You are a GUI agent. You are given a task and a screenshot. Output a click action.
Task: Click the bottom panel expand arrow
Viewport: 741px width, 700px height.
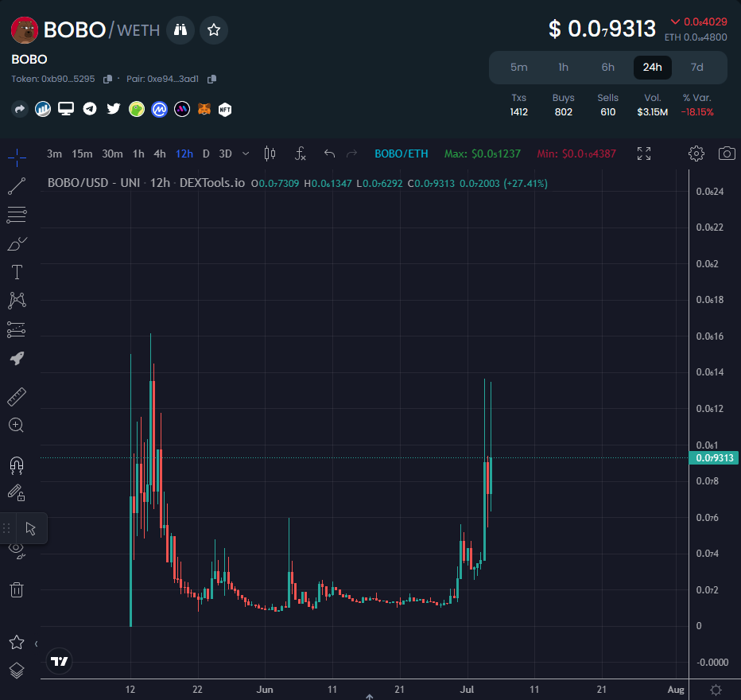click(x=370, y=697)
